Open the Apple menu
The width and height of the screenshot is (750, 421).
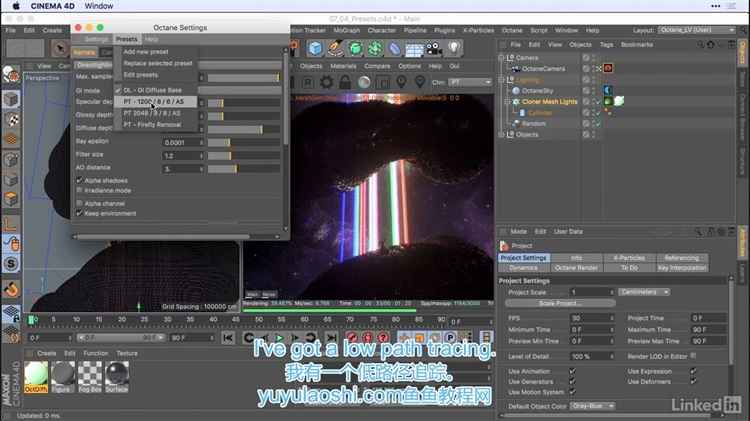pyautogui.click(x=16, y=6)
